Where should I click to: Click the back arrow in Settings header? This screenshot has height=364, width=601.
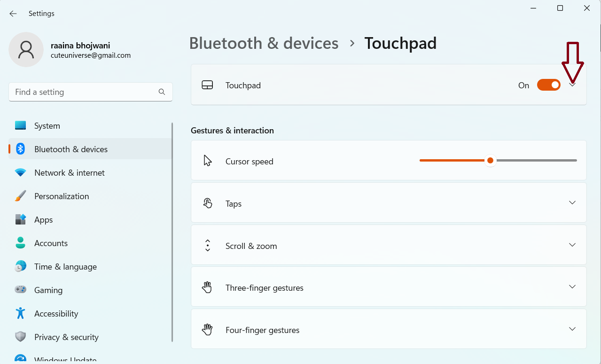point(13,14)
